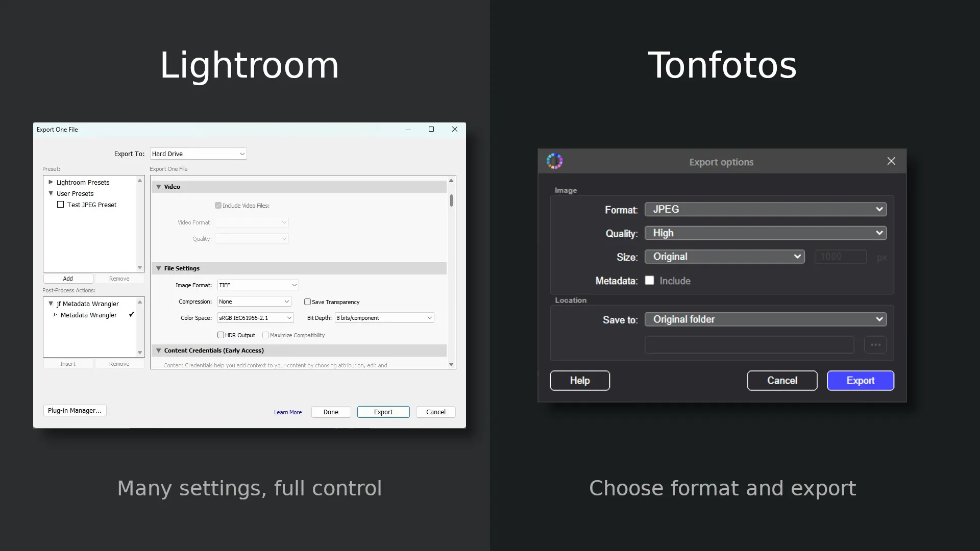The image size is (980, 551).
Task: Close the Lightroom Export One File window
Action: [x=455, y=129]
